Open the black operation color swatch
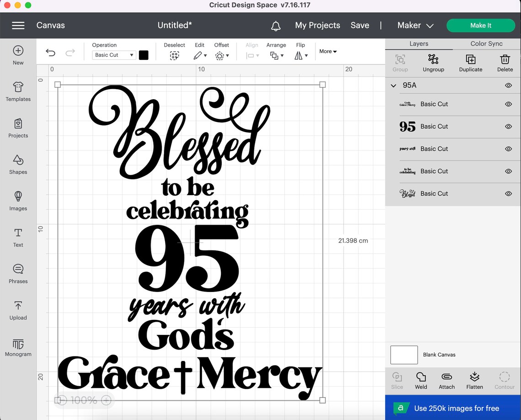Viewport: 521px width, 420px height. [x=144, y=55]
